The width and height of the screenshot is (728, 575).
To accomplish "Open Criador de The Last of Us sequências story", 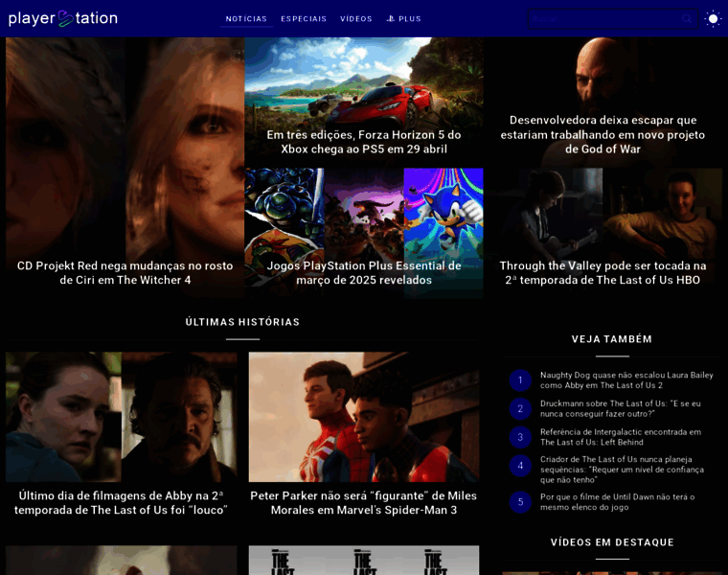I will coord(622,470).
